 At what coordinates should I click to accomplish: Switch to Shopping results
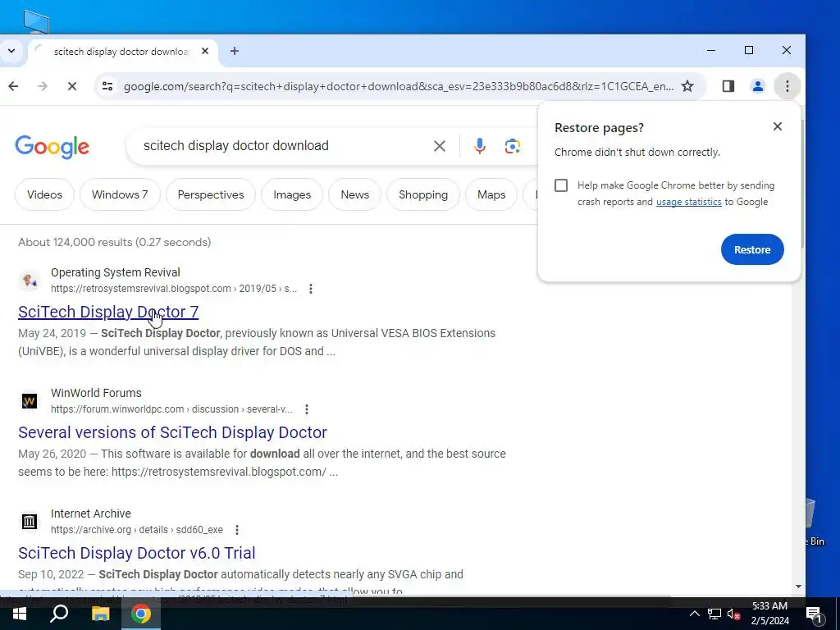point(423,194)
